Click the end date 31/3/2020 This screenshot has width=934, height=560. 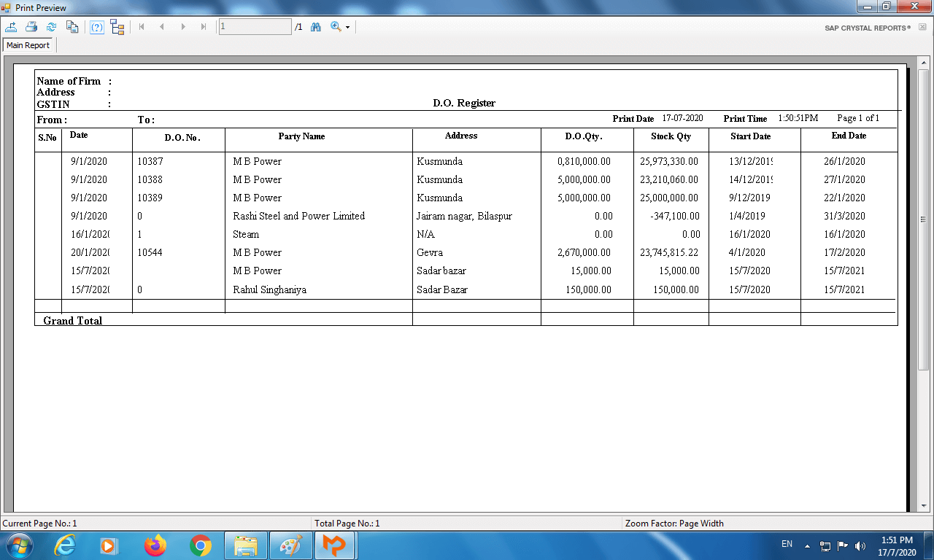844,216
